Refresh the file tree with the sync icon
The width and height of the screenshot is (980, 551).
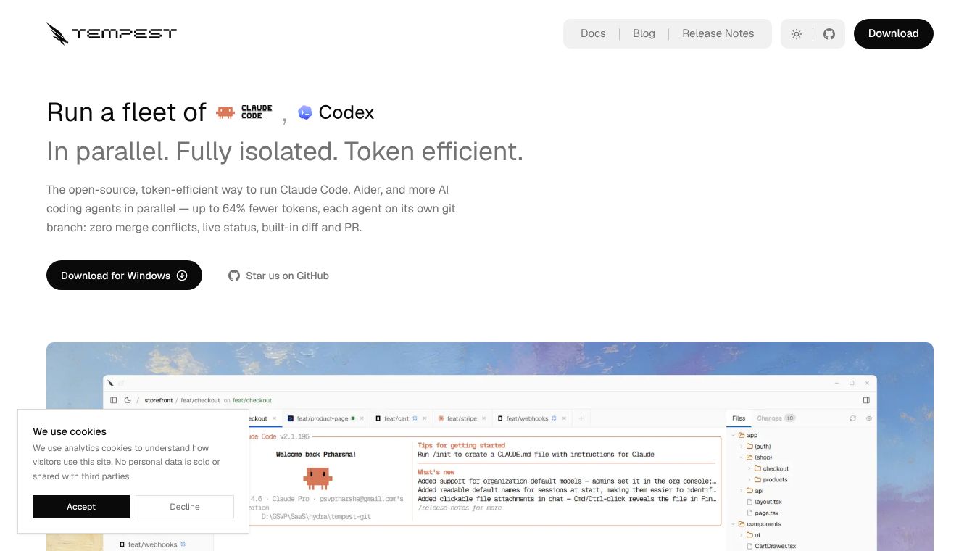[x=853, y=418]
